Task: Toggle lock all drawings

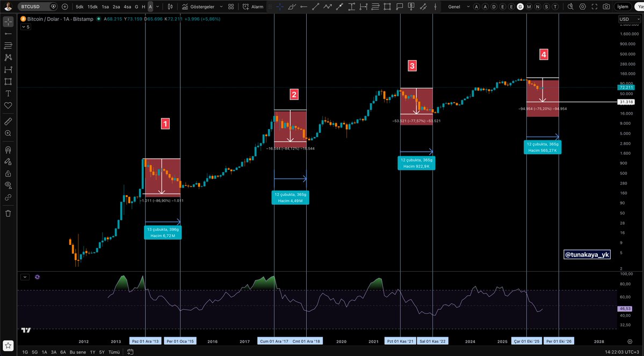Action: (8, 173)
